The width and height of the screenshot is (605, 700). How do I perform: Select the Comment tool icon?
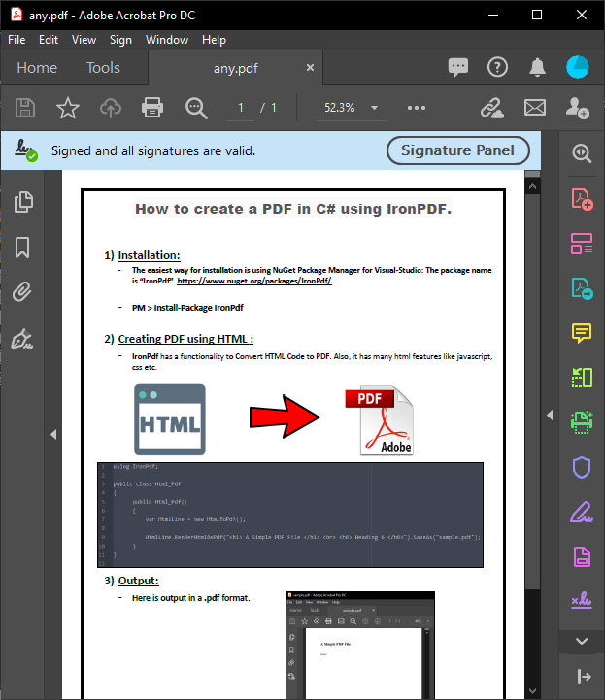point(582,333)
